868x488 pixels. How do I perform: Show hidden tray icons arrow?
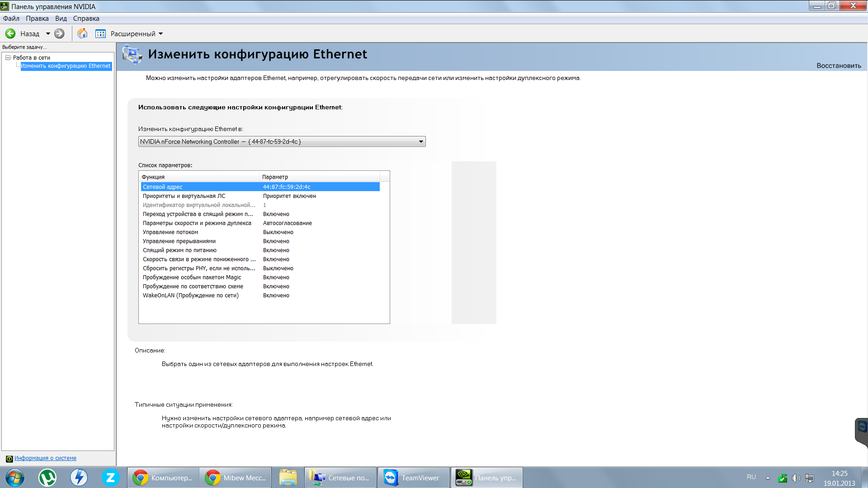pos(768,478)
